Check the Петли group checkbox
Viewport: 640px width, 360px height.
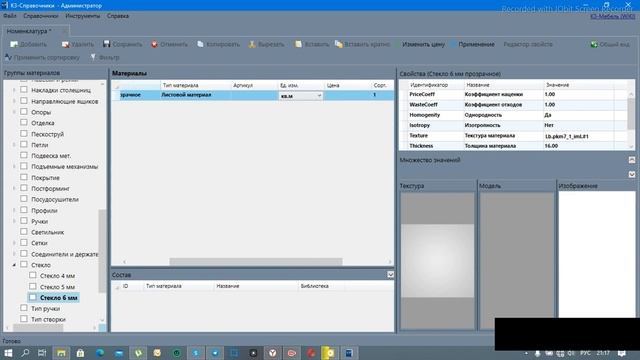coord(24,144)
